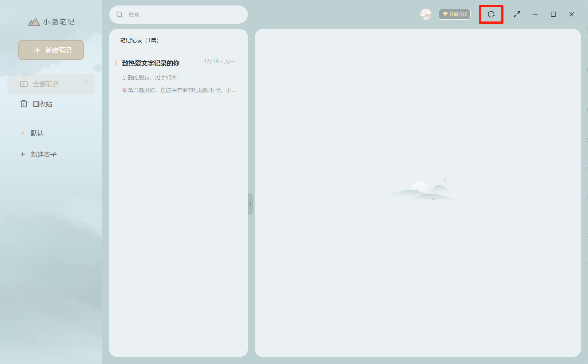Maximize the 小隐笔记 window
The image size is (588, 364).
(x=553, y=14)
